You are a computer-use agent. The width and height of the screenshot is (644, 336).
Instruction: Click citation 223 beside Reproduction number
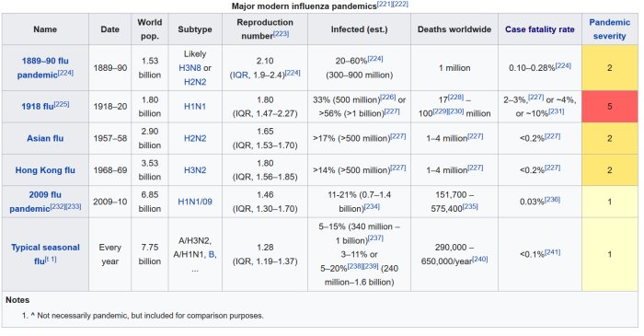click(x=282, y=34)
